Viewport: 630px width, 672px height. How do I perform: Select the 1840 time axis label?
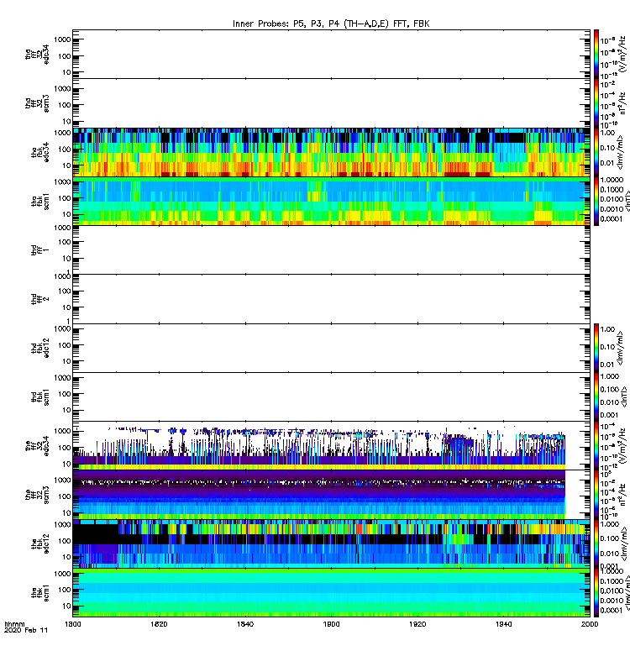245,624
